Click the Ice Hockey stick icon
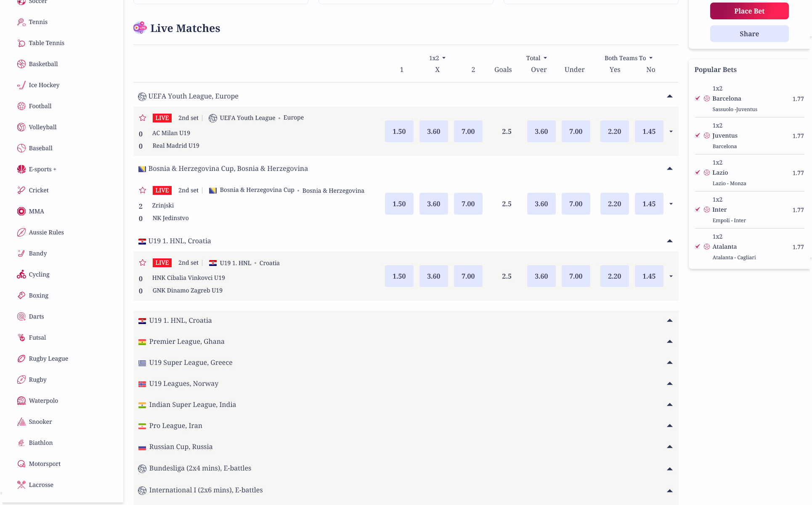This screenshot has width=812, height=505. [x=21, y=85]
